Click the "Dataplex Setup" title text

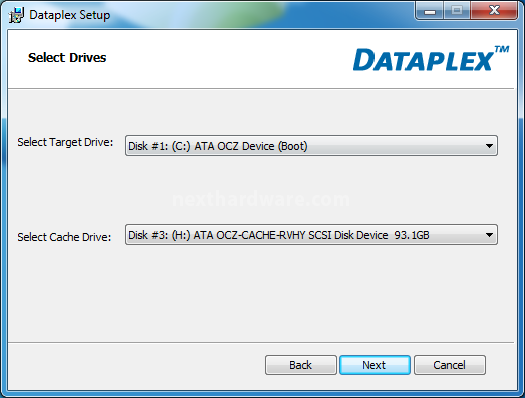tap(70, 15)
